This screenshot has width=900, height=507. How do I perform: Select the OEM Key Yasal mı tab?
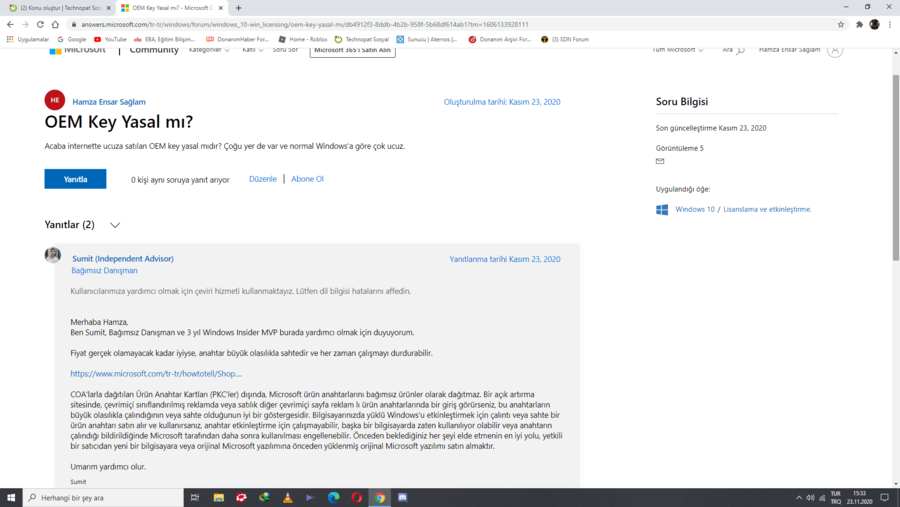point(171,8)
